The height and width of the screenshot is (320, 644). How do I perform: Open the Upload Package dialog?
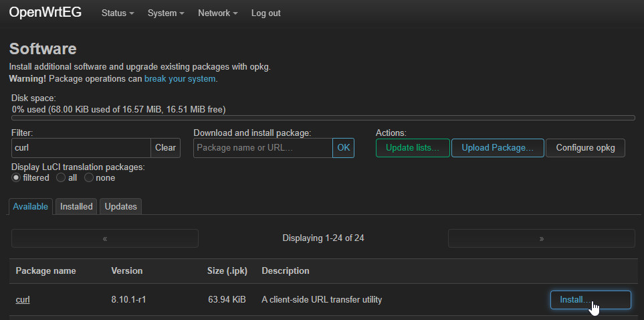(497, 148)
